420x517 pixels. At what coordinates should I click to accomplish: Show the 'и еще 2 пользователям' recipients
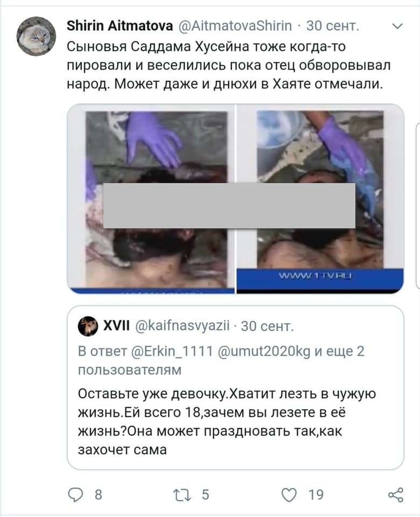click(221, 361)
